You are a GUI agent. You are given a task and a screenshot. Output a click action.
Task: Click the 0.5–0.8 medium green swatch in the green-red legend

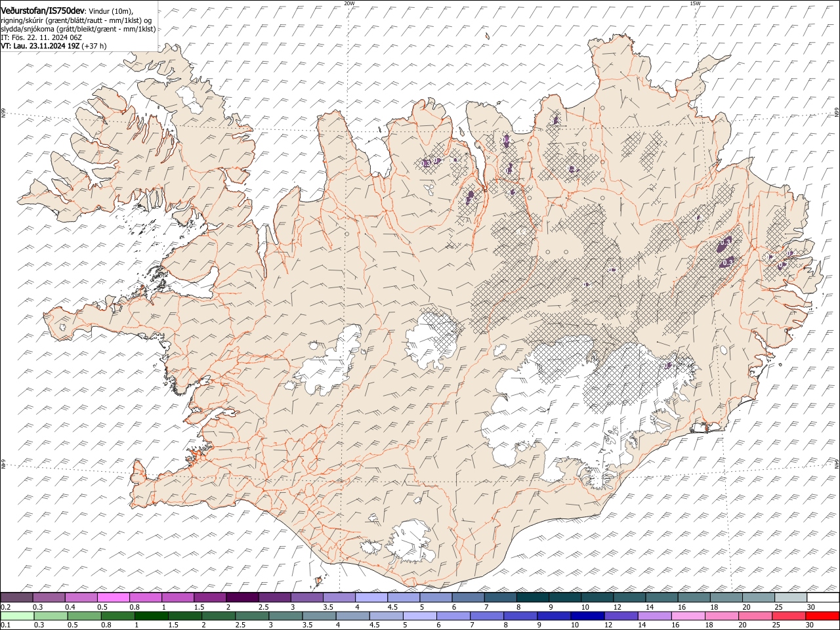84,616
